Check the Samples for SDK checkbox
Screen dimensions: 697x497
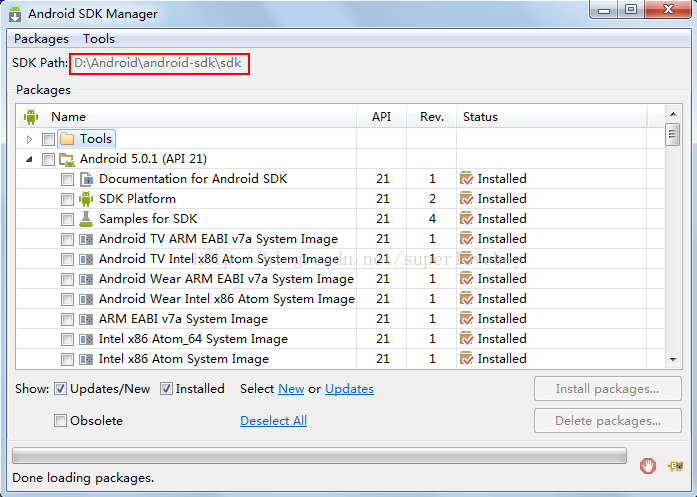pos(68,219)
